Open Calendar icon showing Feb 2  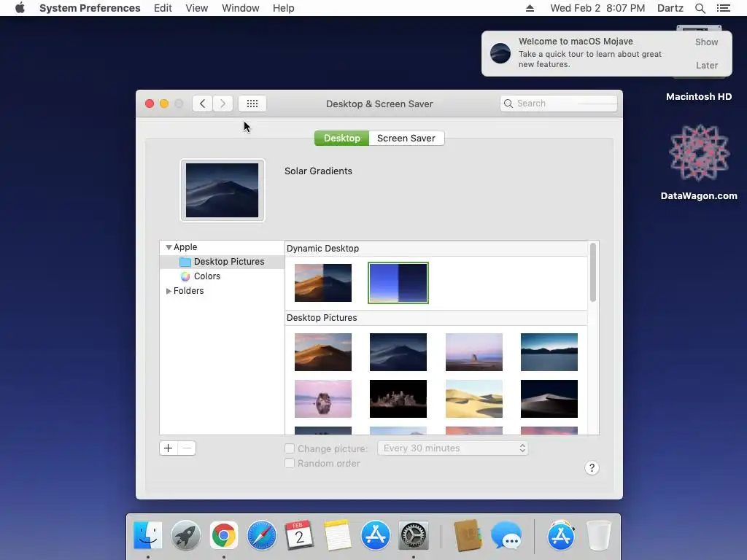[x=299, y=535]
